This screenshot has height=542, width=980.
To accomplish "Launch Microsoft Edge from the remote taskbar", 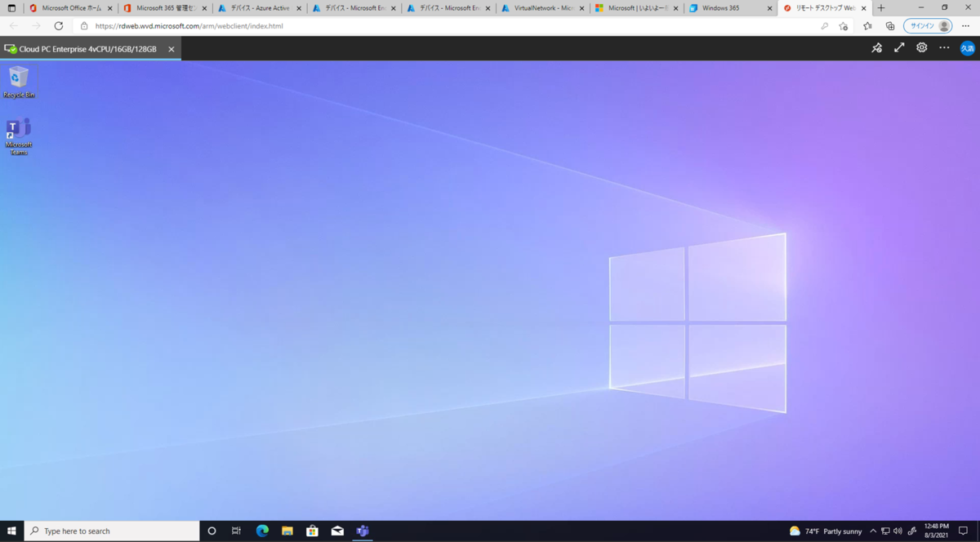I will click(262, 531).
